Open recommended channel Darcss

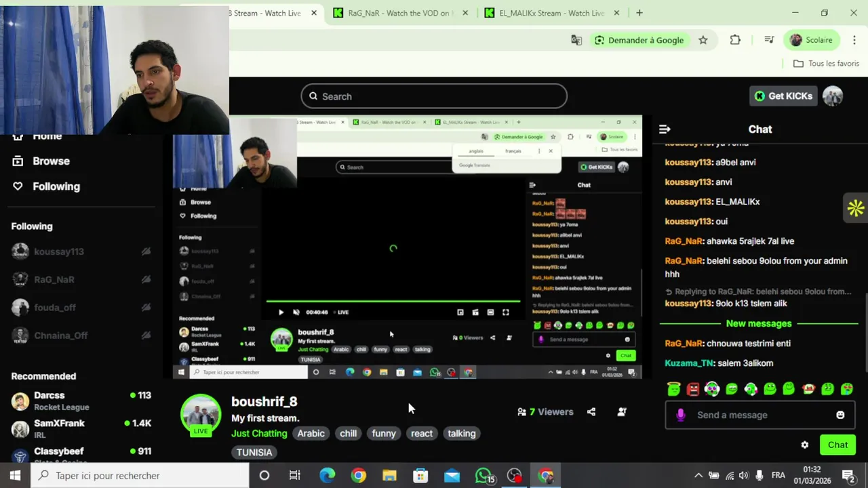coord(81,400)
